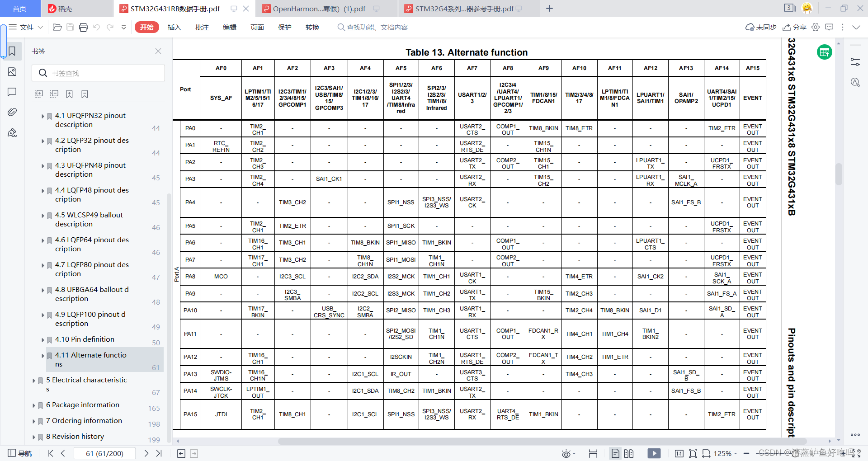Screen dimensions: 868x461
Task: Toggle continuous scrolling layout icon
Action: click(593, 453)
